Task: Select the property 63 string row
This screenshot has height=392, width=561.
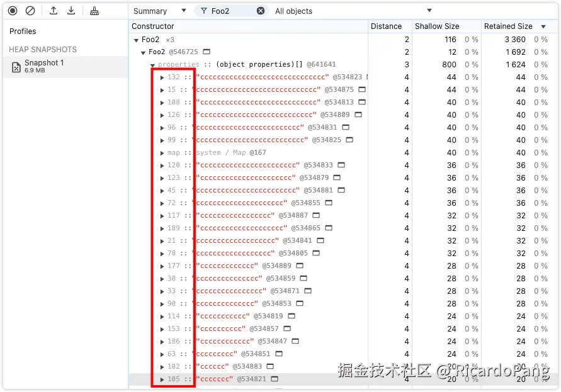Action: click(343, 354)
